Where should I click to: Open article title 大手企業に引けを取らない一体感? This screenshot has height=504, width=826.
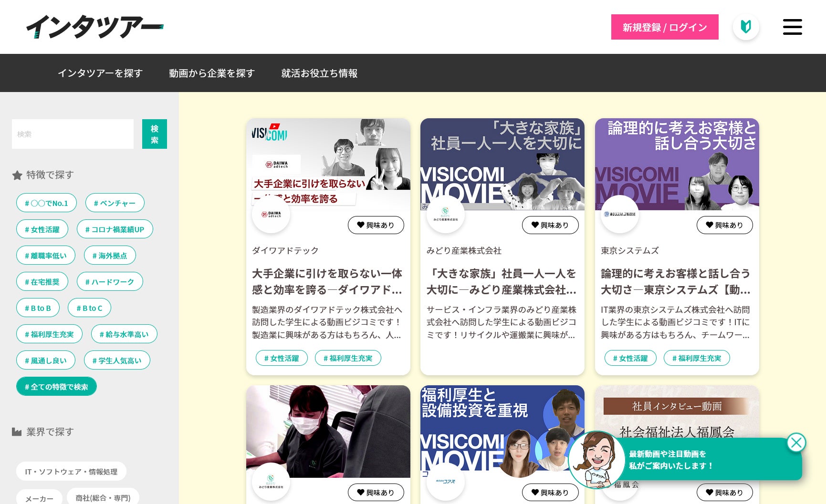click(327, 281)
